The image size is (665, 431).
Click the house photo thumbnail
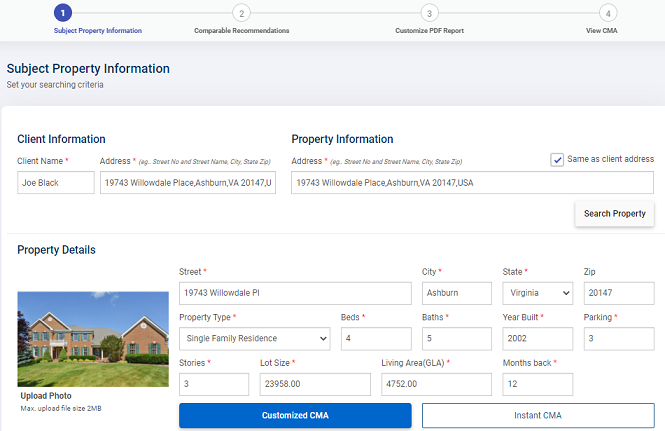(93, 339)
